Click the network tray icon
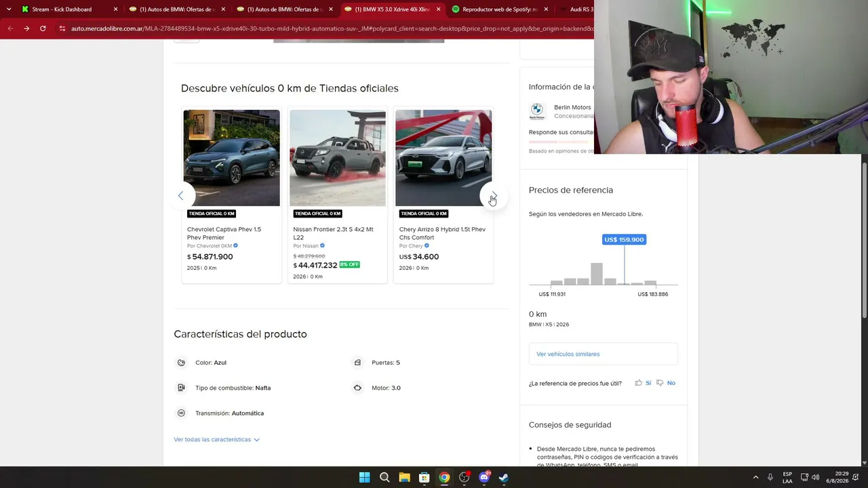 tap(804, 477)
